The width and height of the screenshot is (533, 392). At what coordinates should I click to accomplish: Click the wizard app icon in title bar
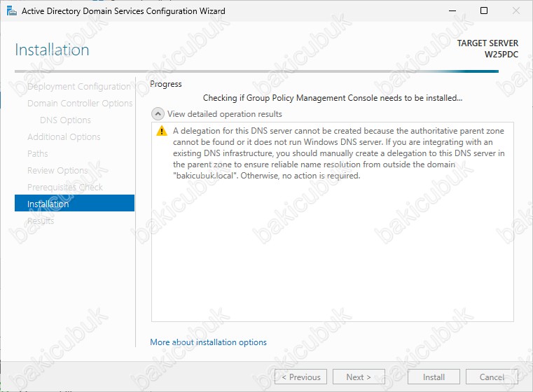tap(12, 11)
